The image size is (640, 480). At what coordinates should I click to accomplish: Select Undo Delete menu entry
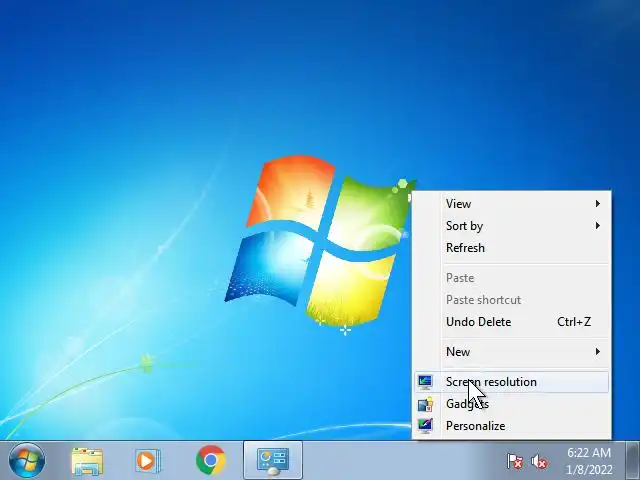tap(512, 322)
